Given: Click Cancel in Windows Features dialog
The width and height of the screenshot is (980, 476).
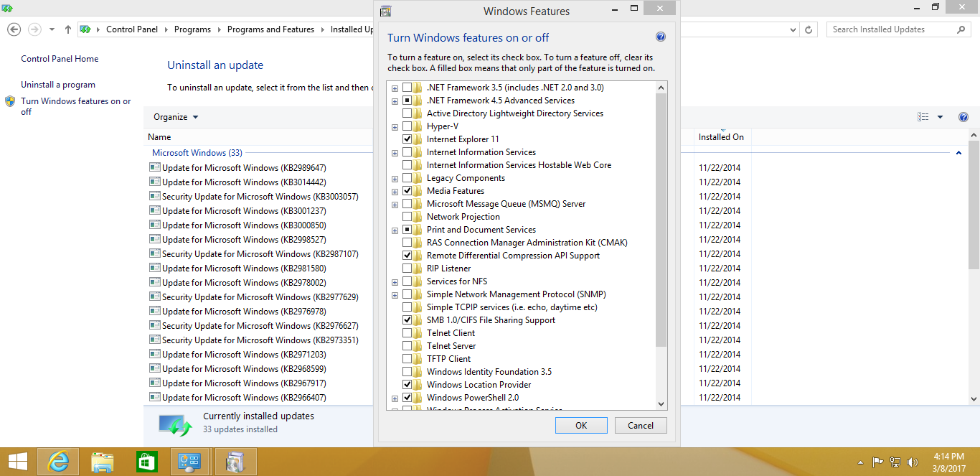Looking at the screenshot, I should coord(641,426).
